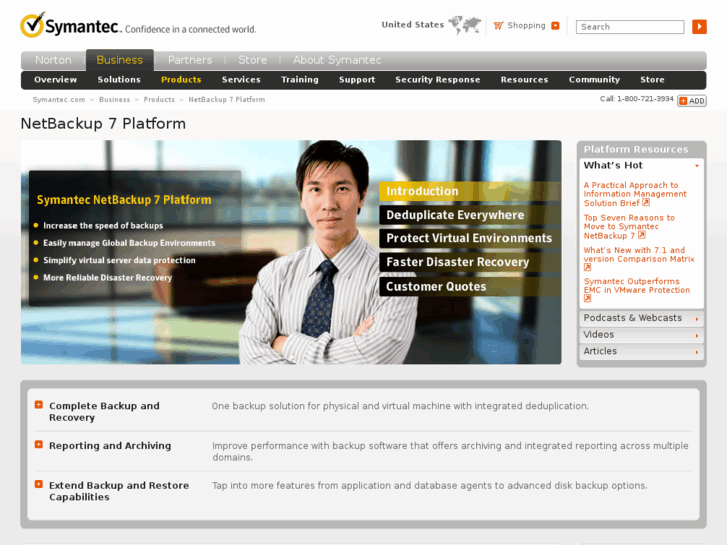Click the Platform Resources panel heading
The height and width of the screenshot is (545, 727).
636,149
